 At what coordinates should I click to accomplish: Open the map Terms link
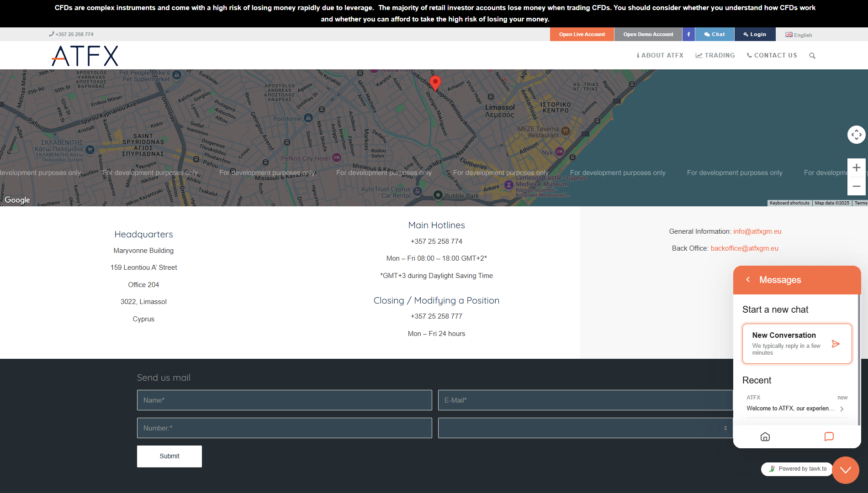tap(861, 203)
